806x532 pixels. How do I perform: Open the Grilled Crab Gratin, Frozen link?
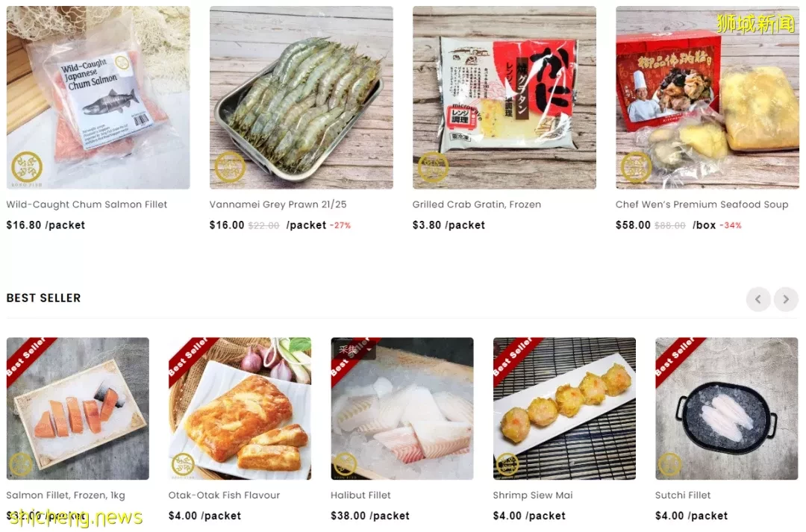click(476, 204)
